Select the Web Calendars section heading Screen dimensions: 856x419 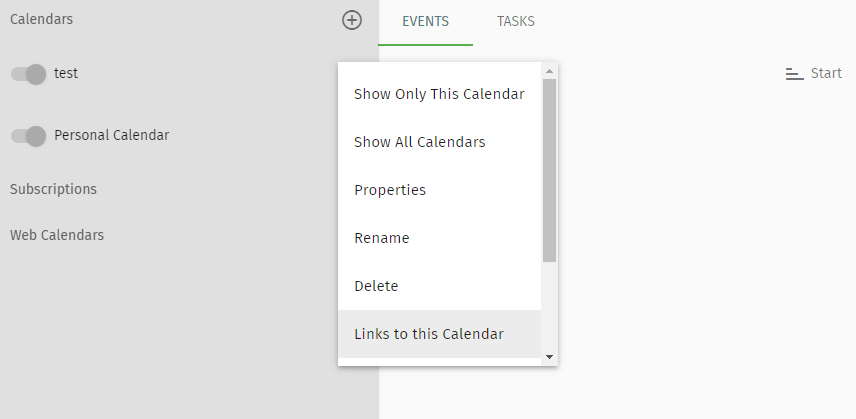57,235
